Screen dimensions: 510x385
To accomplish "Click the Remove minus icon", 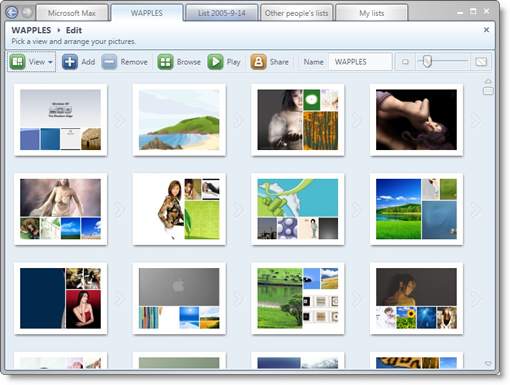I will point(109,62).
